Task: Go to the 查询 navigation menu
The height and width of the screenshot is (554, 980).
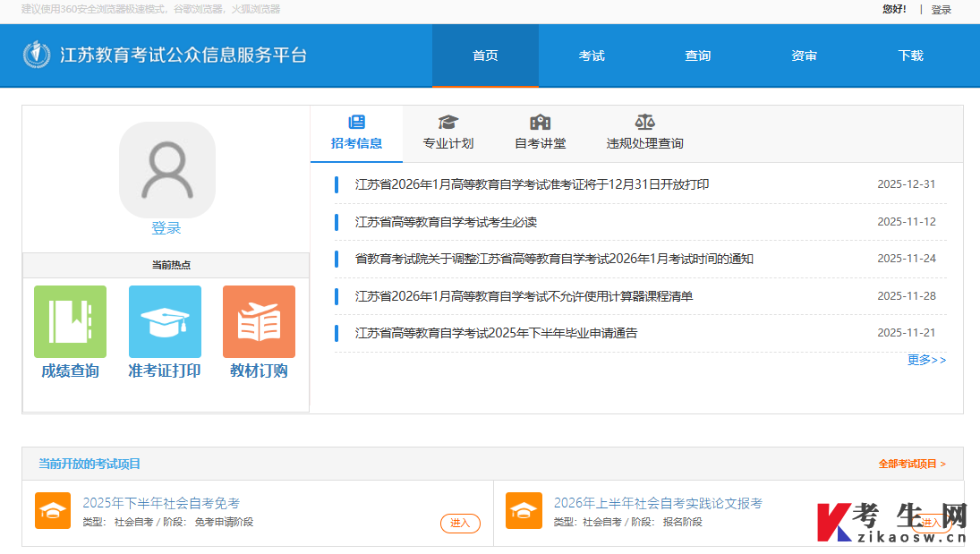Action: [x=697, y=55]
